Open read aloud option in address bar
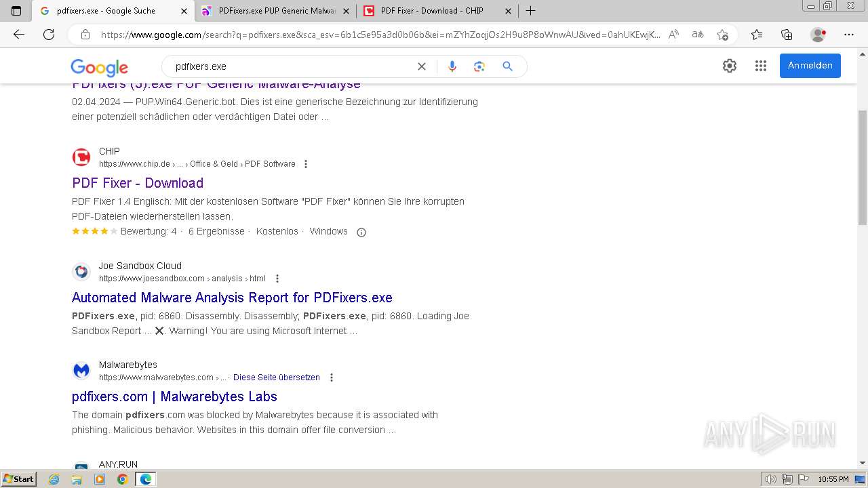Image resolution: width=868 pixels, height=488 pixels. (x=673, y=35)
